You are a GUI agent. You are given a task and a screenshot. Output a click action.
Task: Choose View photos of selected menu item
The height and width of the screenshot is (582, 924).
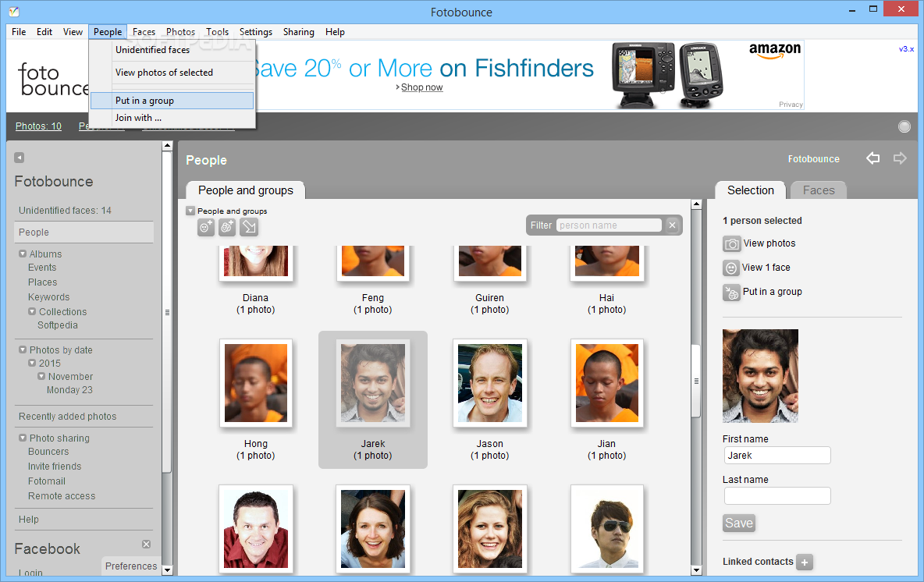[172, 73]
